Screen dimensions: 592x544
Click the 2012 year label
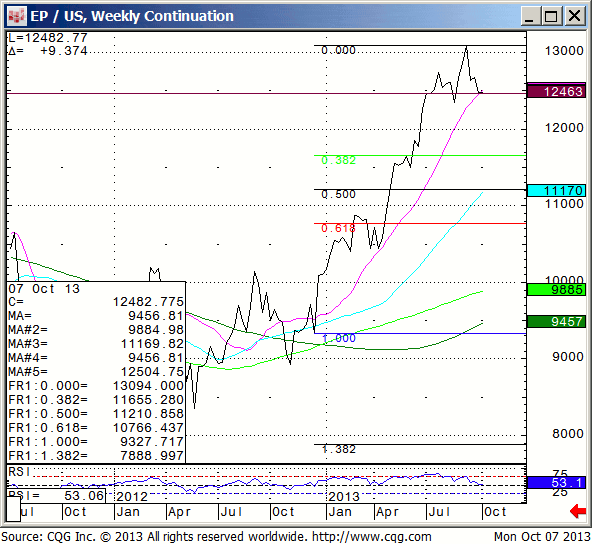(132, 496)
